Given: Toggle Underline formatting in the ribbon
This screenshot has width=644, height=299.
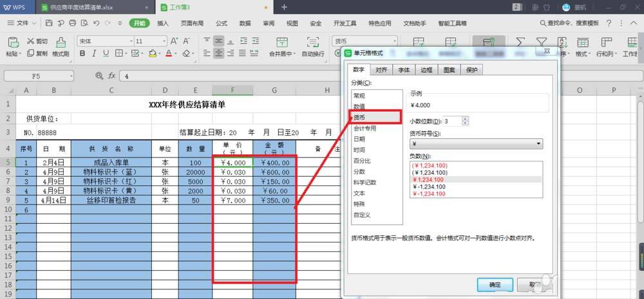Looking at the screenshot, I should [x=106, y=54].
